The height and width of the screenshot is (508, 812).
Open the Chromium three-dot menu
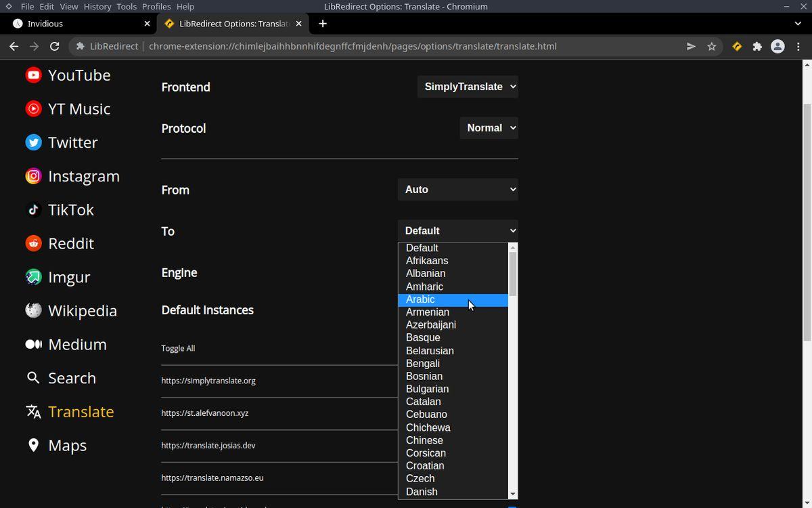pyautogui.click(x=798, y=46)
